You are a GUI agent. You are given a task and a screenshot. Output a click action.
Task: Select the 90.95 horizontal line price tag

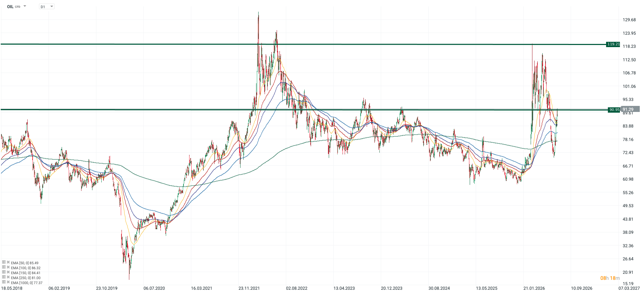(x=614, y=110)
